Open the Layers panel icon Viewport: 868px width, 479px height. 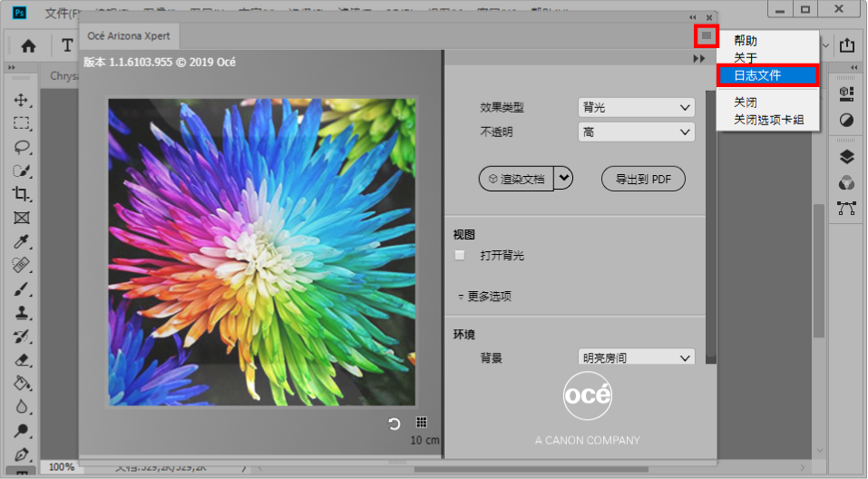coord(846,159)
